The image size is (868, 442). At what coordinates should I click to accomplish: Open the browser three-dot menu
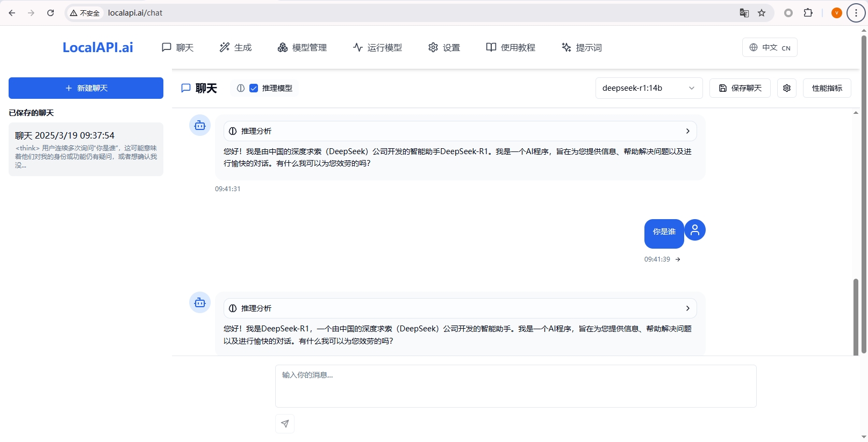pos(856,13)
